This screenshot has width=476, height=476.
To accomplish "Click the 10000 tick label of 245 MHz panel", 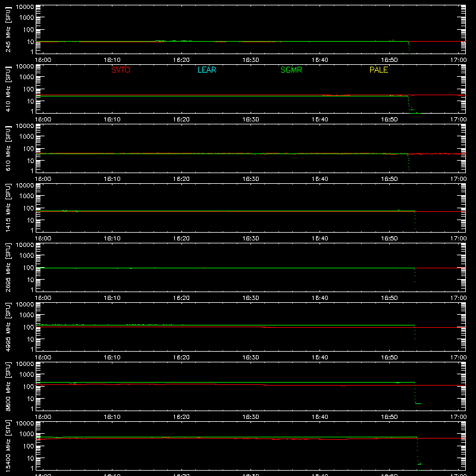I will coord(25,7).
